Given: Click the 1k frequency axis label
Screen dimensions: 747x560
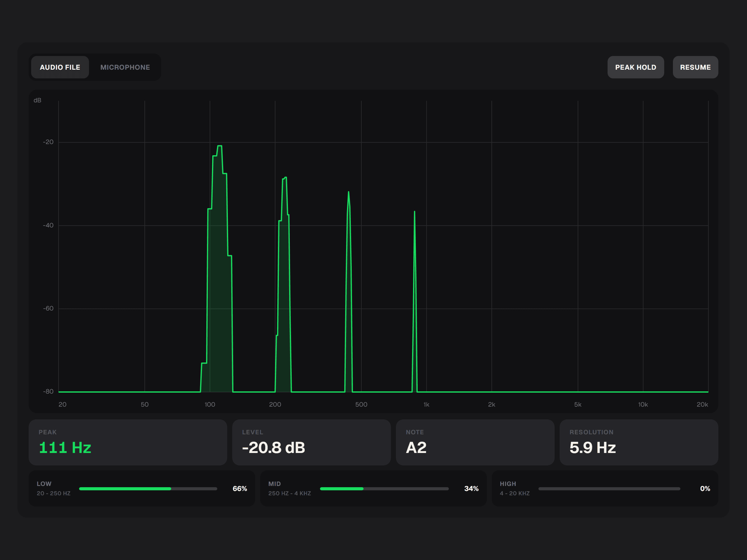Looking at the screenshot, I should (x=426, y=404).
